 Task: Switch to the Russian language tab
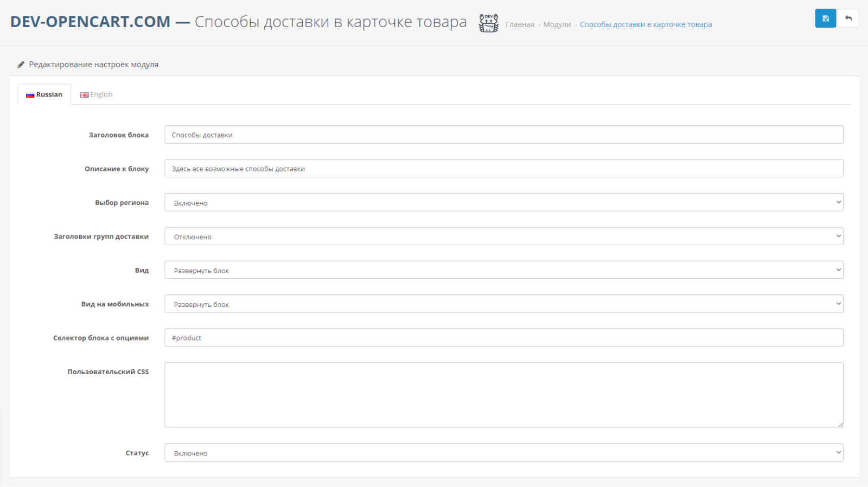44,94
